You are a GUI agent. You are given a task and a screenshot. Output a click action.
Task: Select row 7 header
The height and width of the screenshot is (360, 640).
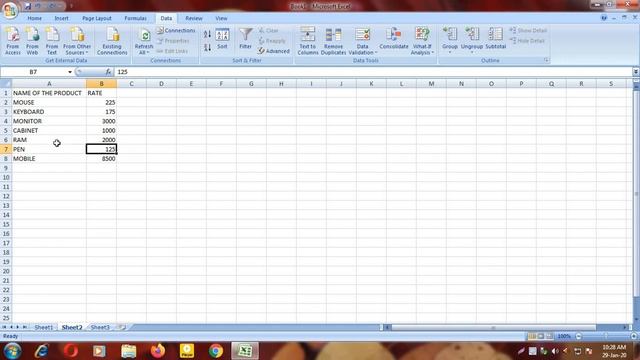[6, 149]
